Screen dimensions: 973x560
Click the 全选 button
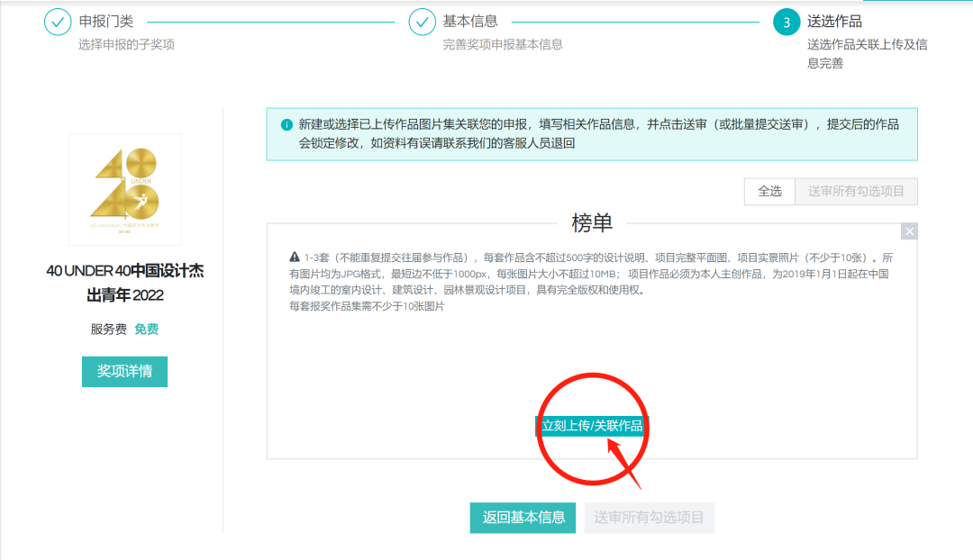tap(769, 191)
